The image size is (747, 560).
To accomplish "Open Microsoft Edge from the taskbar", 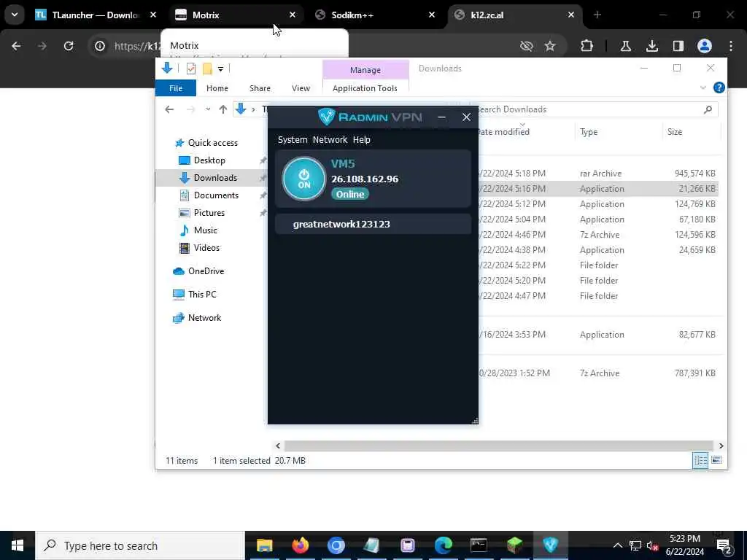I will [443, 545].
